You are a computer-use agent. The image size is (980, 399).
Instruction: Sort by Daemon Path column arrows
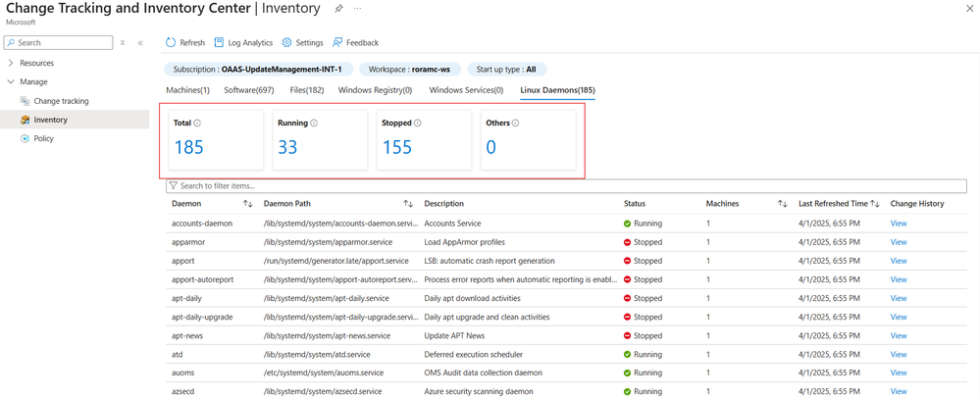tap(408, 204)
